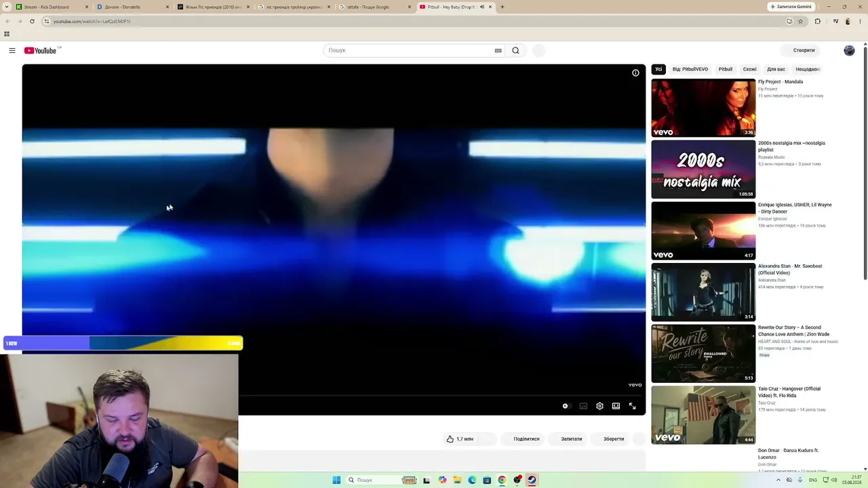Screen dimensions: 868x488
Task: Open Chrome extensions puzzle icon
Action: point(817,21)
